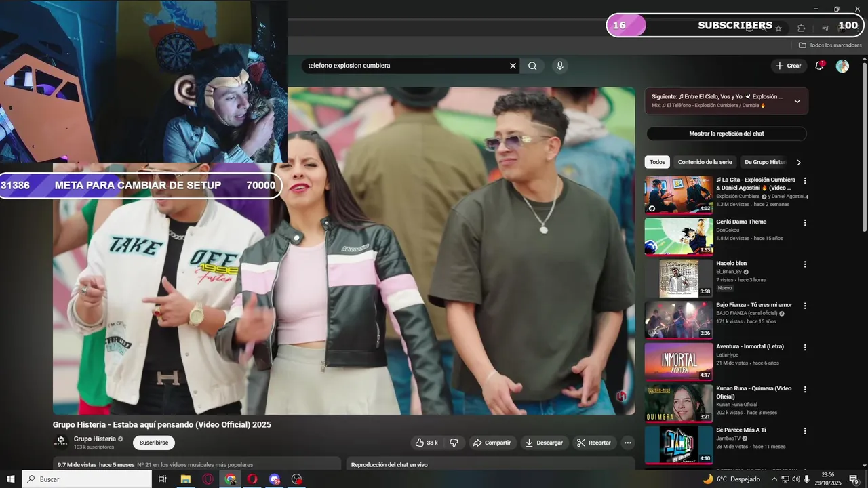Expand the Siguiente mix queue

tap(797, 101)
